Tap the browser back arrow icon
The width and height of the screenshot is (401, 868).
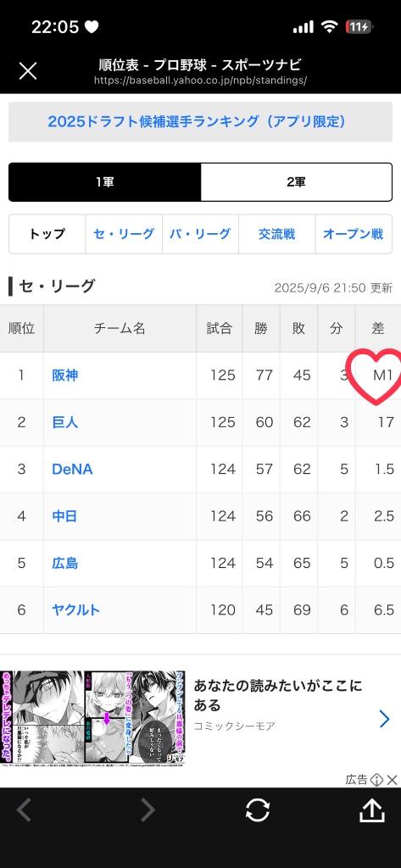click(x=23, y=810)
